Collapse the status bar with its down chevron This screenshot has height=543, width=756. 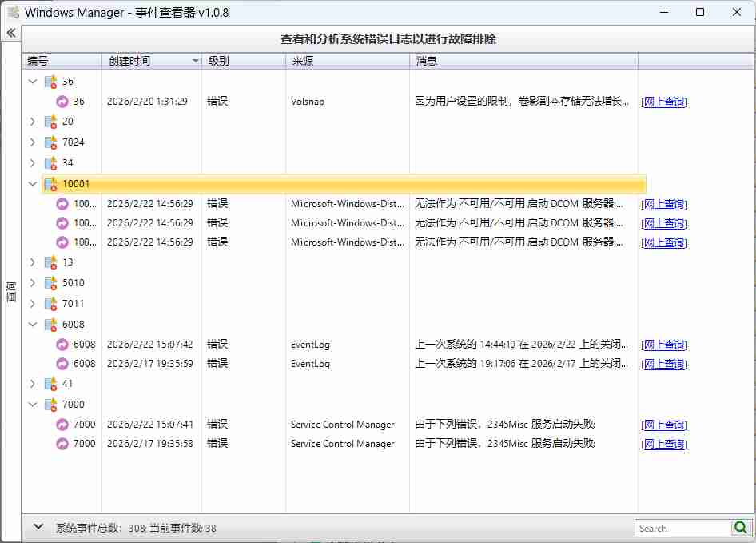pyautogui.click(x=38, y=526)
